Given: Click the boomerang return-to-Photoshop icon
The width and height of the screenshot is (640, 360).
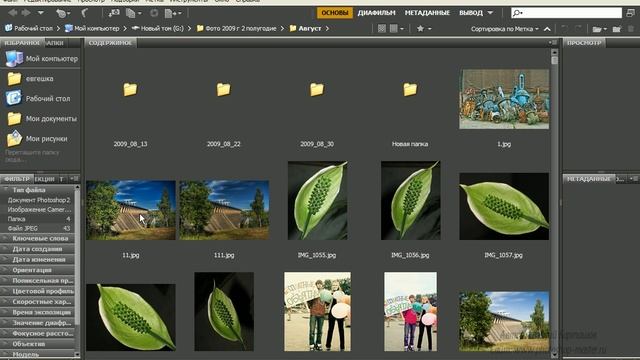Looking at the screenshot, I should (x=84, y=13).
